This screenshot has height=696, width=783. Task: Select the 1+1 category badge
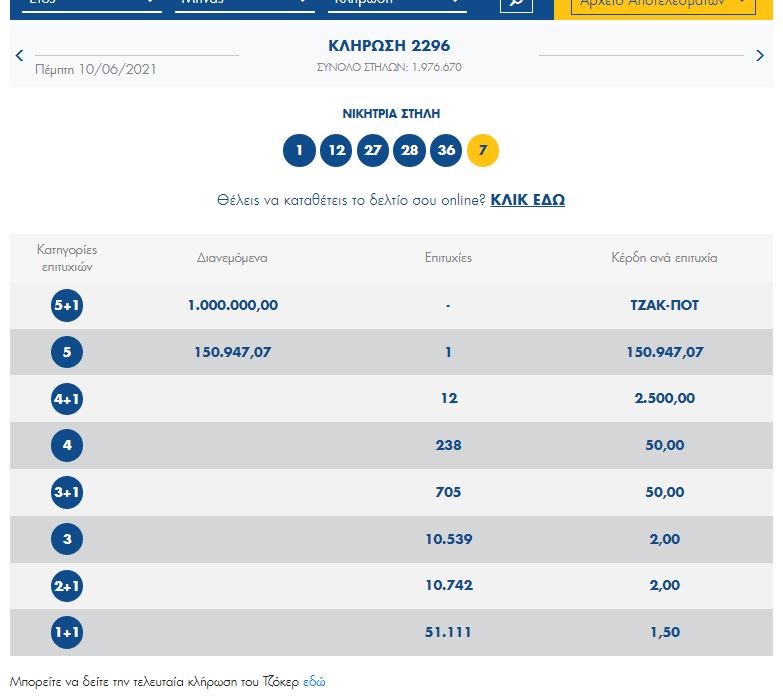tap(67, 633)
